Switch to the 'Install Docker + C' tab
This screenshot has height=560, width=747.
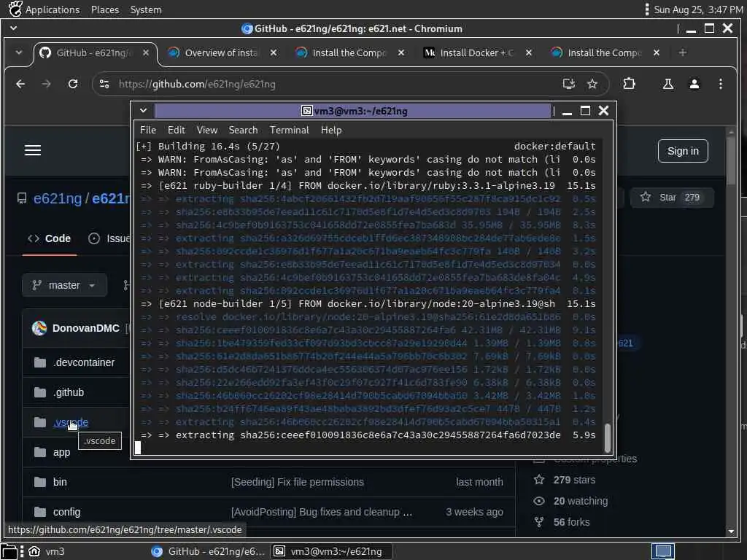tap(477, 52)
